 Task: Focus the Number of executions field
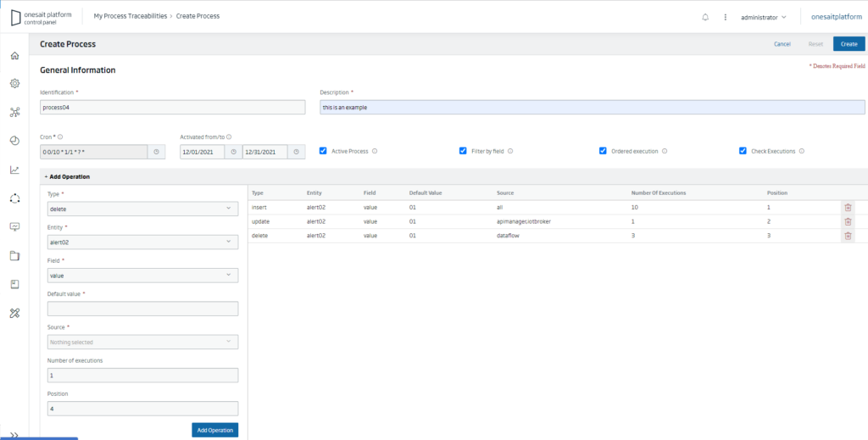[142, 376]
